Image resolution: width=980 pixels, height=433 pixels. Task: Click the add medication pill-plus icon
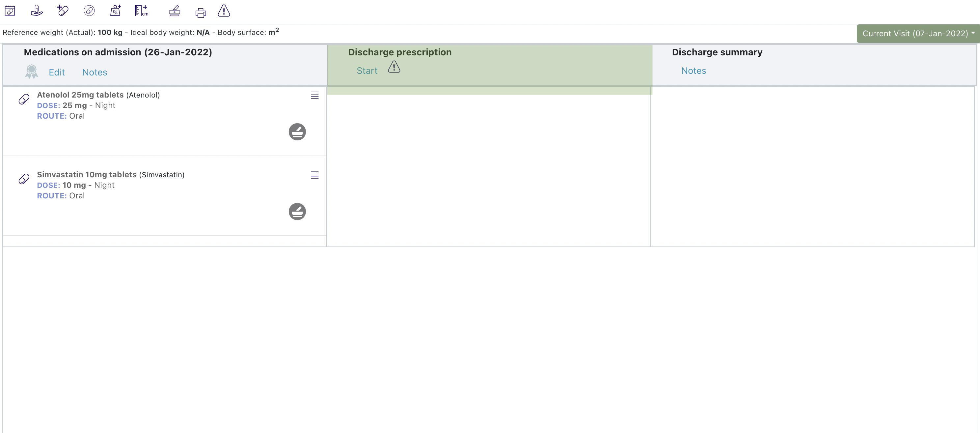click(x=63, y=11)
